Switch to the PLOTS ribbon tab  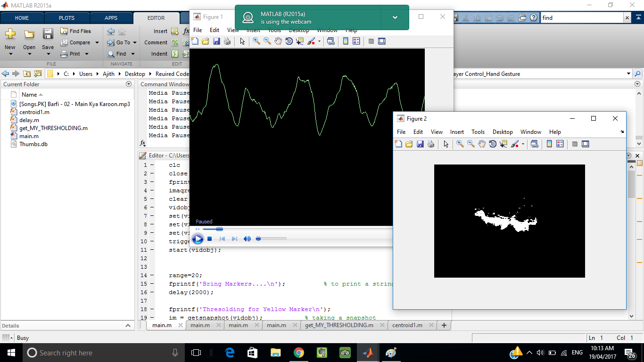[x=66, y=18]
